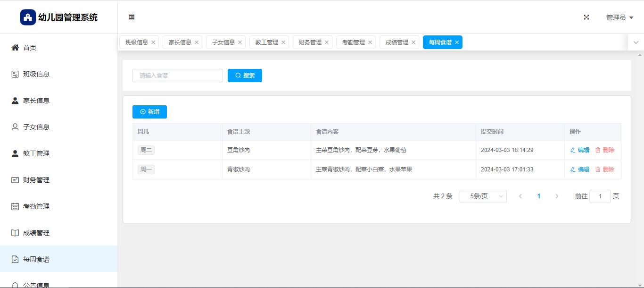The height and width of the screenshot is (288, 644).
Task: Open the 5条/页 page size selector
Action: tap(483, 196)
